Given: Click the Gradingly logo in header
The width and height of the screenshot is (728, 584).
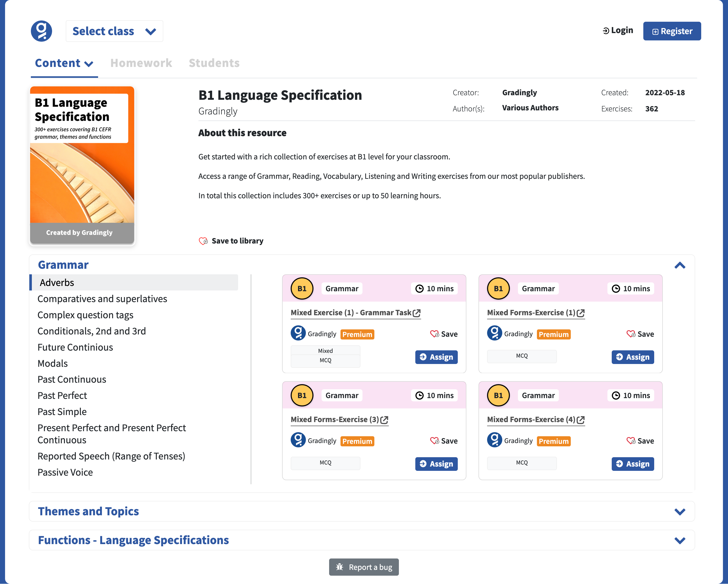Looking at the screenshot, I should pyautogui.click(x=41, y=31).
